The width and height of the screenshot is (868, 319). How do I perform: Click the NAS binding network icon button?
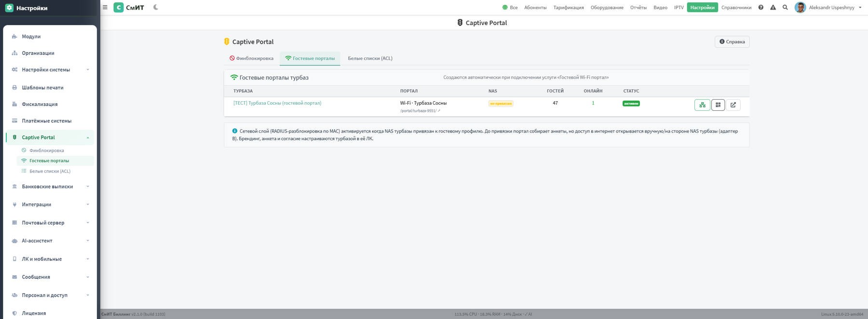(702, 105)
